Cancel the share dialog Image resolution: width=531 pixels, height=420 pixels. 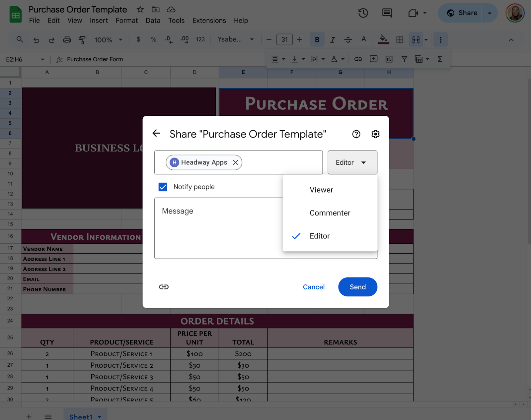click(x=314, y=287)
